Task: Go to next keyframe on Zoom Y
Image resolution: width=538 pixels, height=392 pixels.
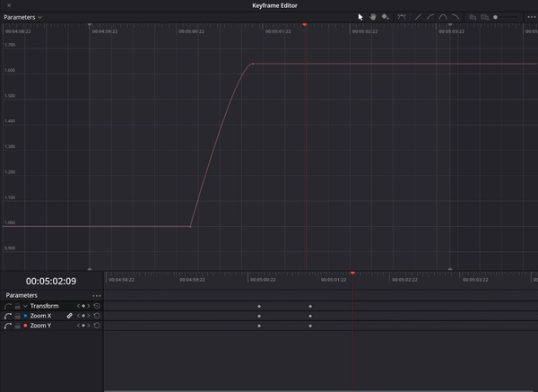Action: point(89,326)
